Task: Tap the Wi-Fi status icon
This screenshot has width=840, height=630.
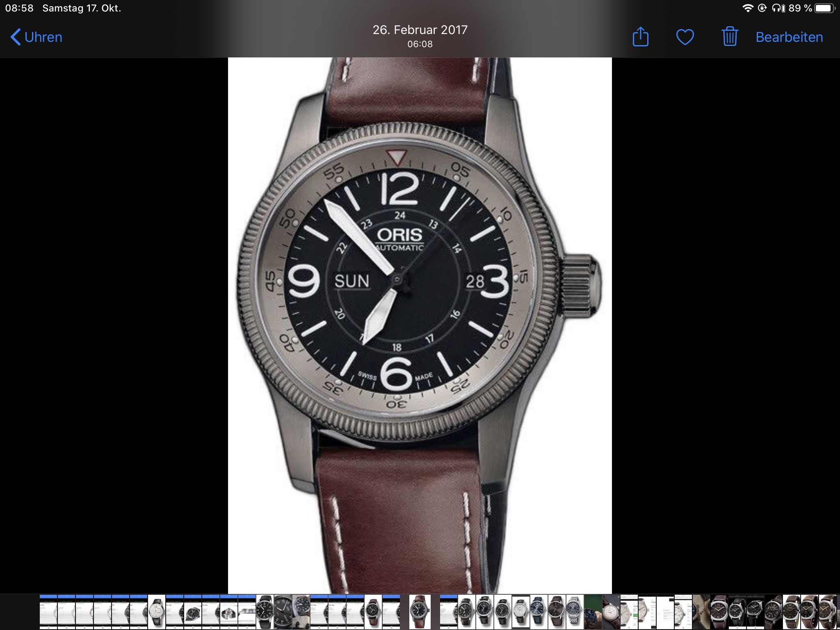Action: click(x=748, y=8)
